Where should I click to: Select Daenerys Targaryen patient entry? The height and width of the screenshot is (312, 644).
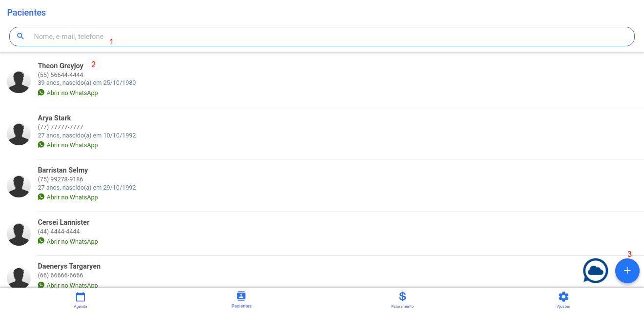pyautogui.click(x=69, y=266)
